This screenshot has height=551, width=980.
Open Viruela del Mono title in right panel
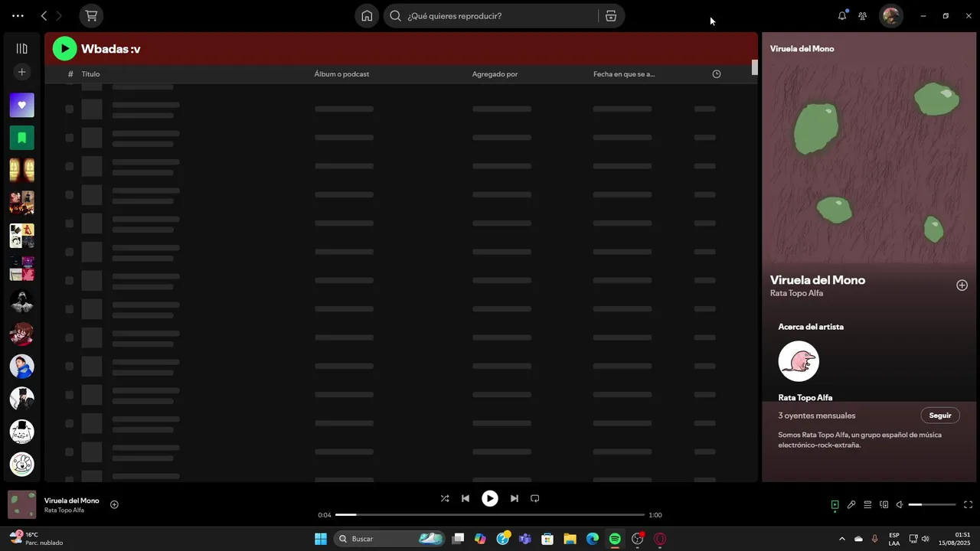pyautogui.click(x=818, y=280)
